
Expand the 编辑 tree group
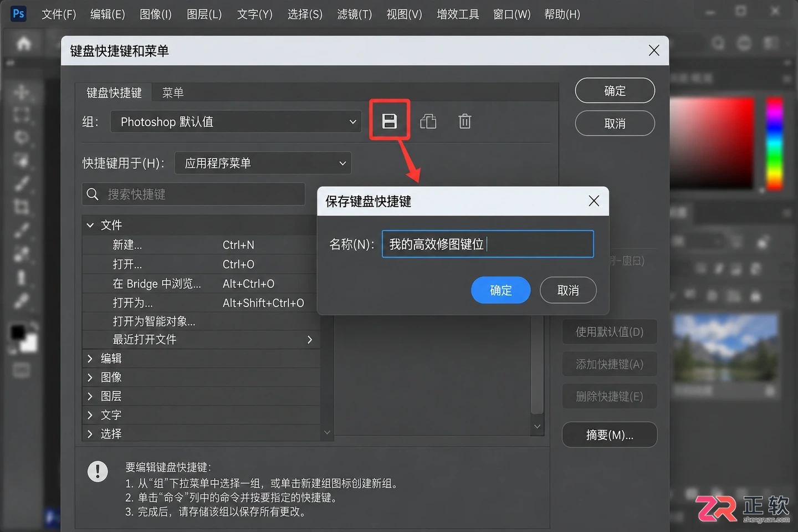point(90,359)
